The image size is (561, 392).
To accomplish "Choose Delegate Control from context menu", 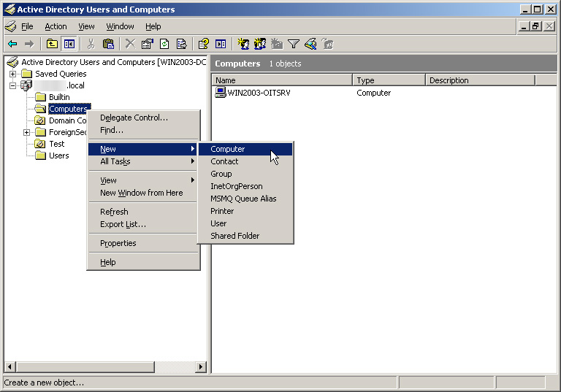I will 143,118.
